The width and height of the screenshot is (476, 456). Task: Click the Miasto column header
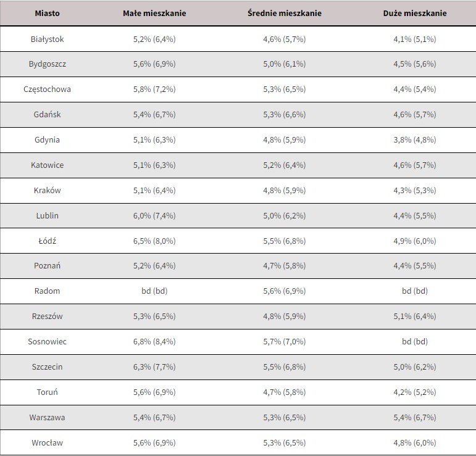pyautogui.click(x=48, y=13)
